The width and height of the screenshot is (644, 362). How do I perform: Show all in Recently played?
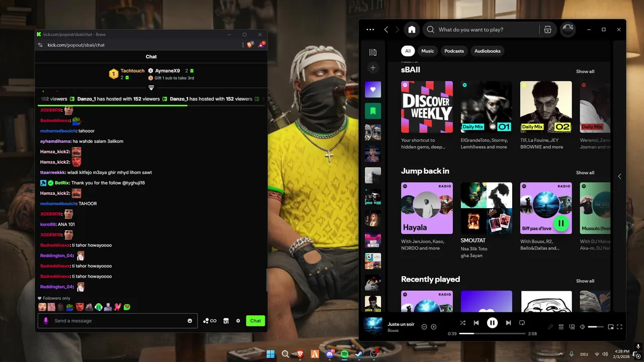585,281
